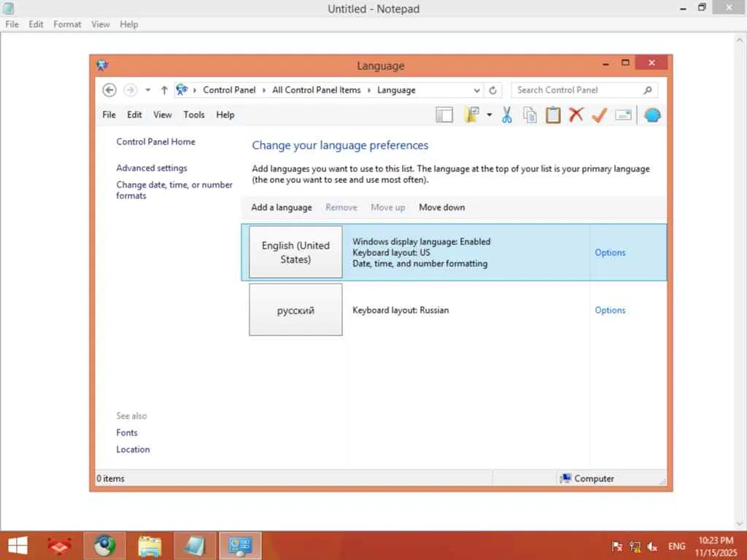This screenshot has height=560, width=747.
Task: Click the red X Delete icon
Action: pyautogui.click(x=576, y=114)
